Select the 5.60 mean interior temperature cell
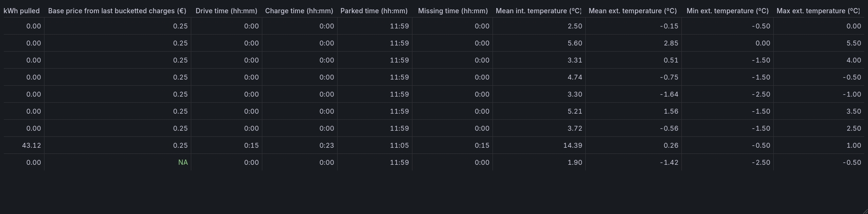 pos(574,43)
